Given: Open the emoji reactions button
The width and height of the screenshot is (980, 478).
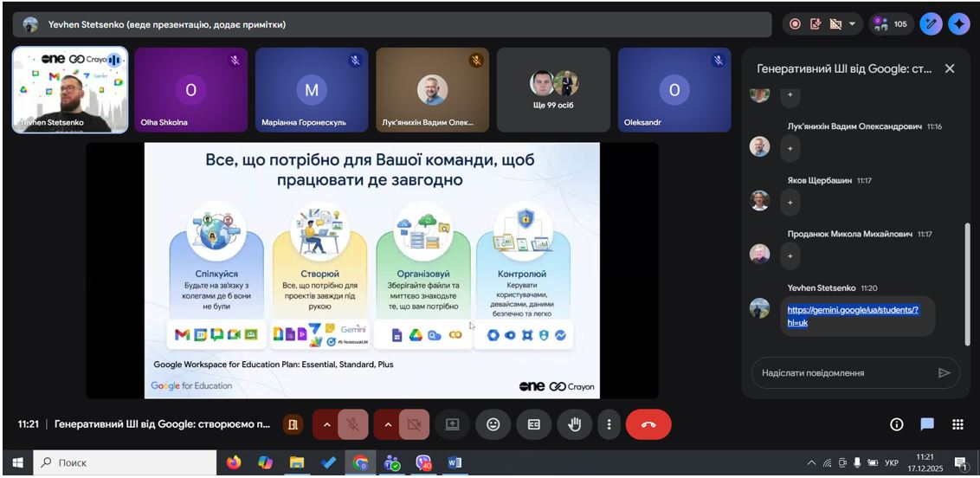Looking at the screenshot, I should (493, 424).
